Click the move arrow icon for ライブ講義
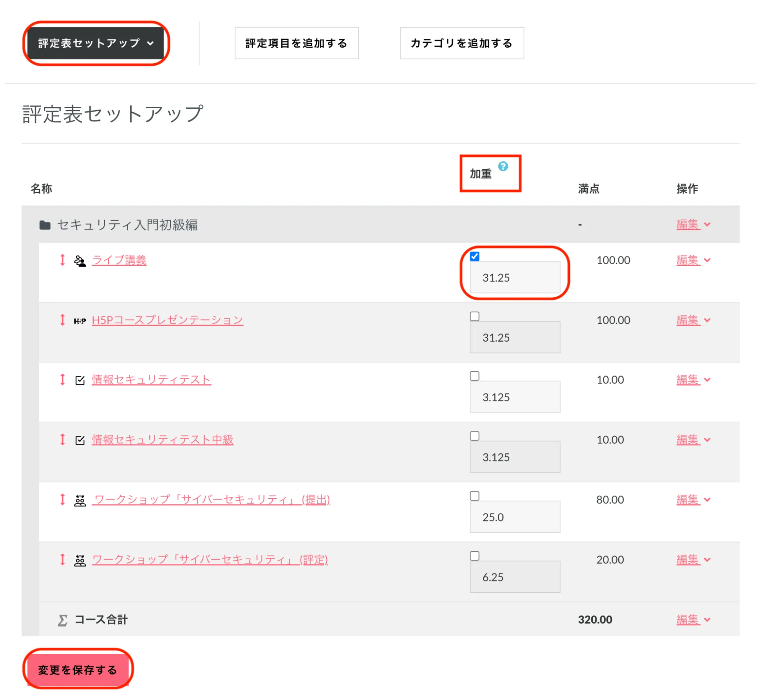Screen dimensions: 762x700 [x=63, y=260]
